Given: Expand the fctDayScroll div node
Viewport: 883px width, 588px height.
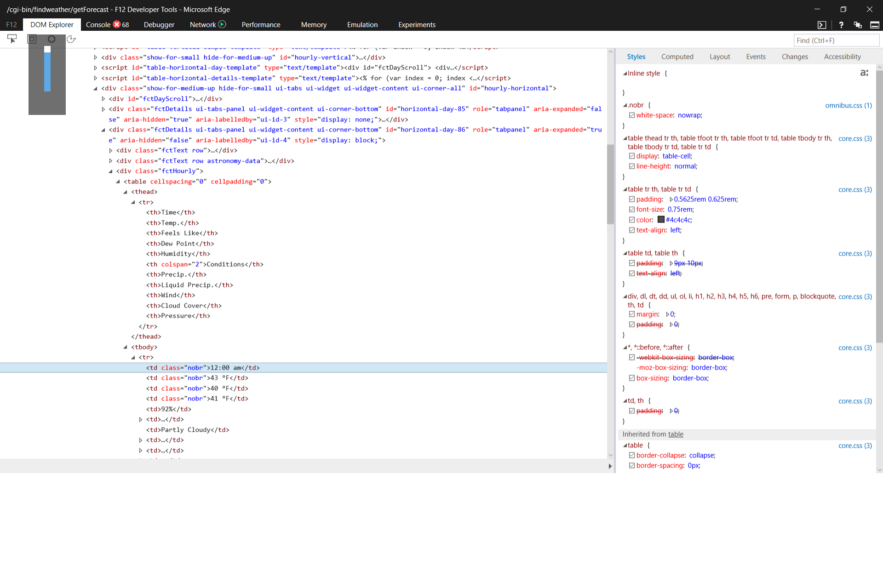Looking at the screenshot, I should pos(103,99).
